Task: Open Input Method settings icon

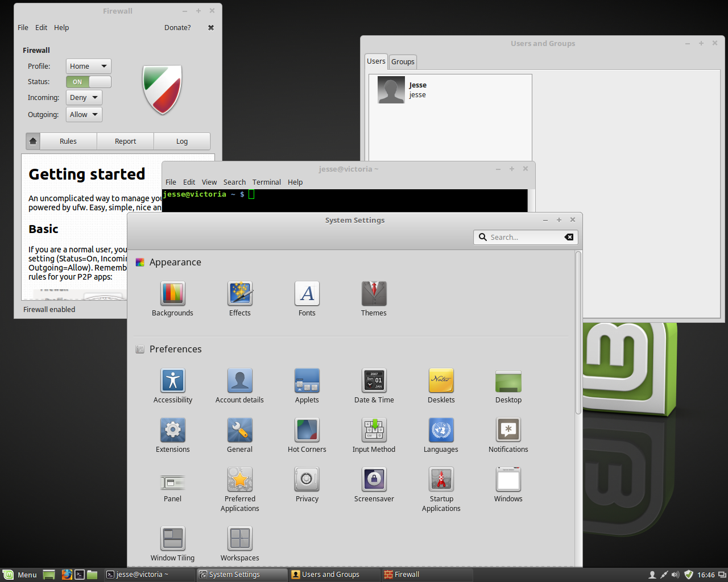Action: tap(374, 430)
